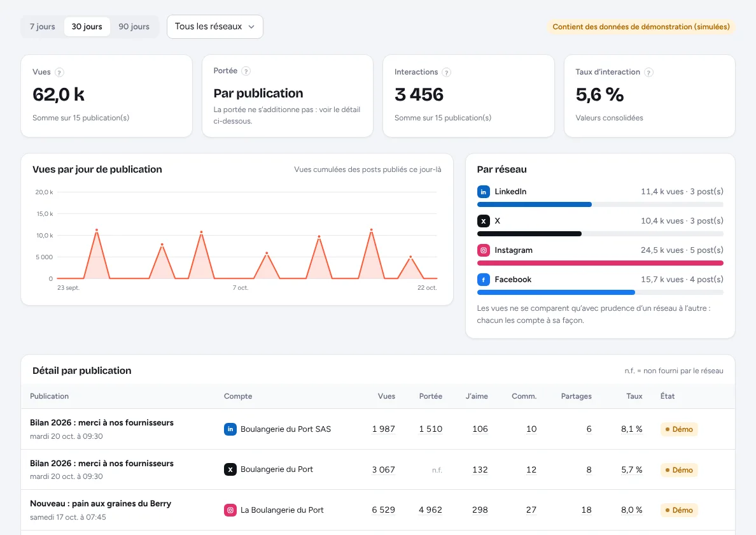
Task: Click the question mark beside Interactions
Action: click(x=447, y=73)
